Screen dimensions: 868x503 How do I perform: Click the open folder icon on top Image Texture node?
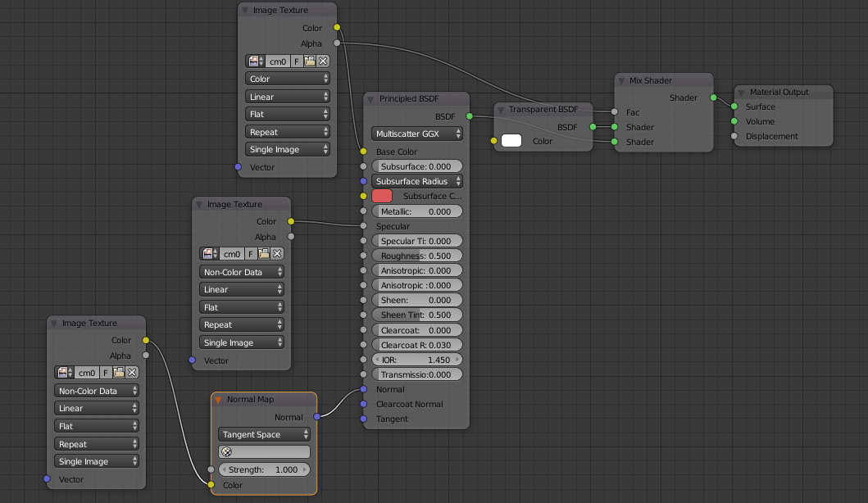(310, 61)
